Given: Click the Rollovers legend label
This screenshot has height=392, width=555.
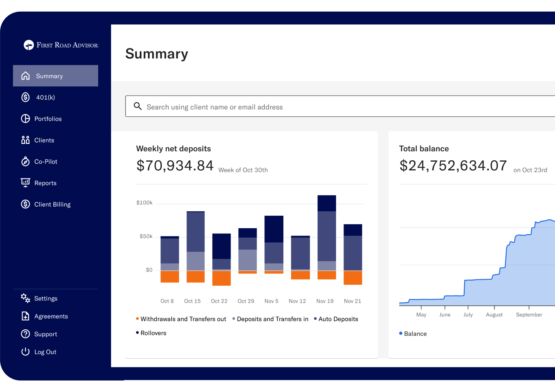Looking at the screenshot, I should tap(151, 333).
